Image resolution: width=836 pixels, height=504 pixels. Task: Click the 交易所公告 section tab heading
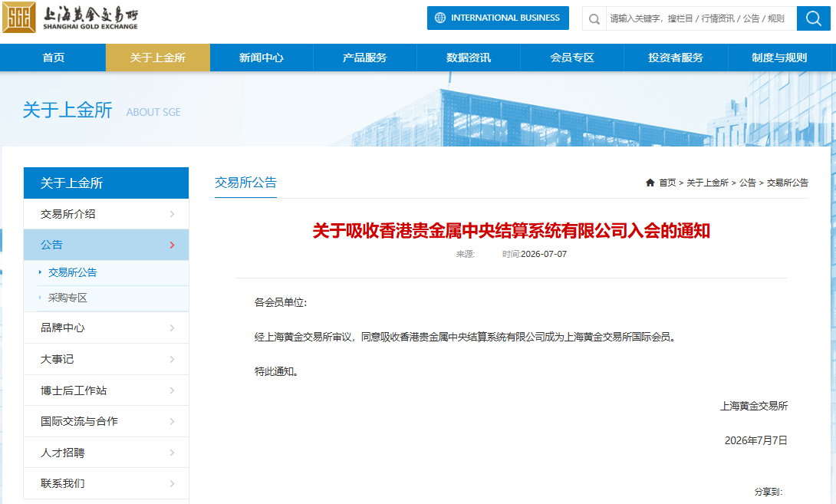245,183
